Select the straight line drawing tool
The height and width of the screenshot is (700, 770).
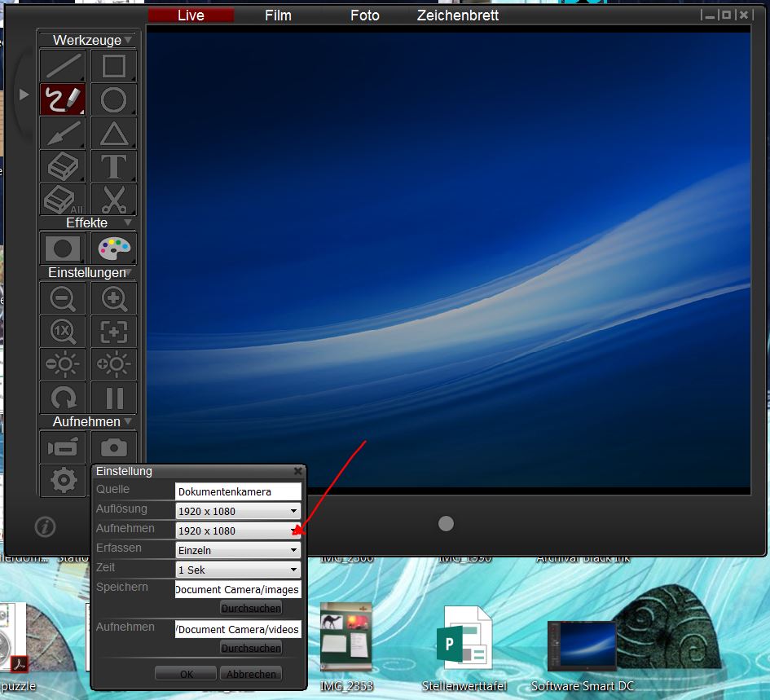click(x=63, y=66)
